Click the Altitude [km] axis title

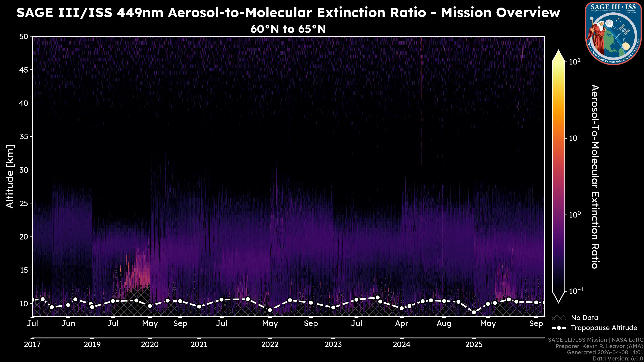click(x=10, y=176)
